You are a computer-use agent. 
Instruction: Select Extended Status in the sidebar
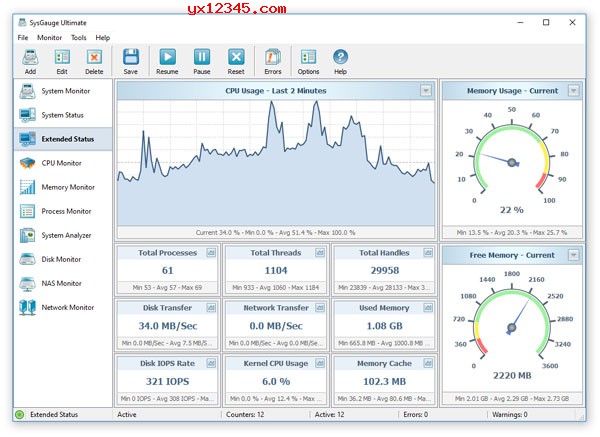[63, 139]
